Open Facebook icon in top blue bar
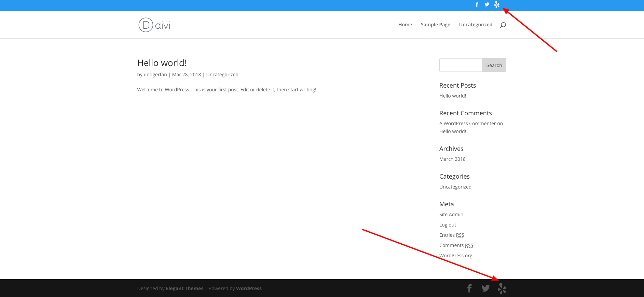Screen dimensions: 644x297 pyautogui.click(x=477, y=4)
